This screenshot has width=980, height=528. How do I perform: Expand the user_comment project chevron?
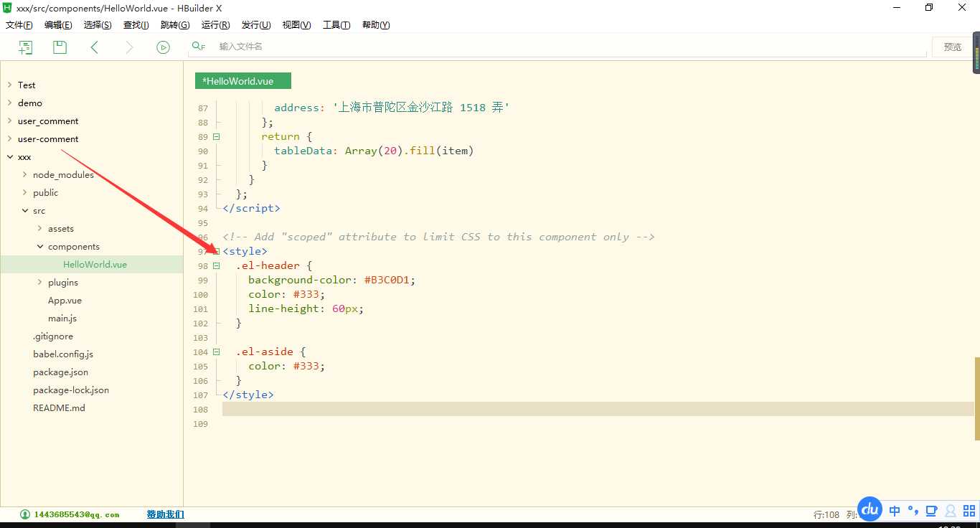click(9, 121)
